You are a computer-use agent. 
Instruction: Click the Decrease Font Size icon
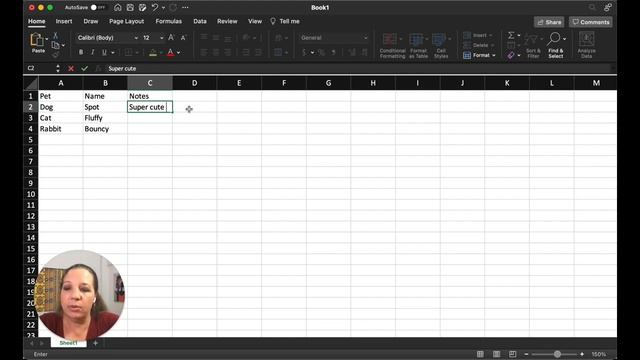pos(183,38)
